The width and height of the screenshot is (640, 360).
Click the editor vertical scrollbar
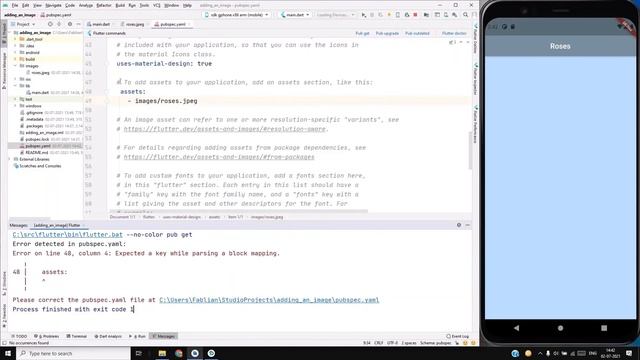470,150
